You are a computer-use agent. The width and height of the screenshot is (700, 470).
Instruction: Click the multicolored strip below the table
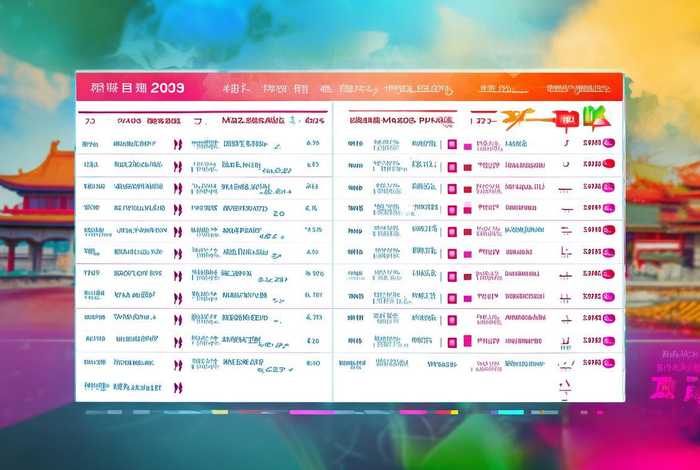[300, 411]
